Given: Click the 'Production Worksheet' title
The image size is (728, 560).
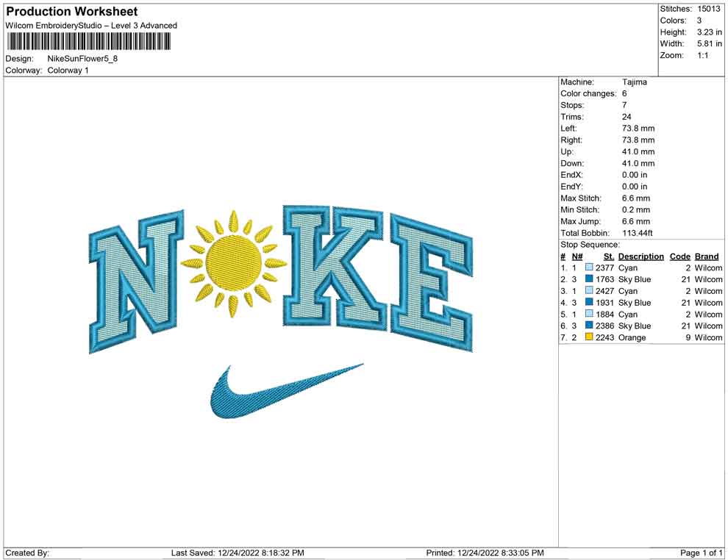Looking at the screenshot, I should [72, 12].
